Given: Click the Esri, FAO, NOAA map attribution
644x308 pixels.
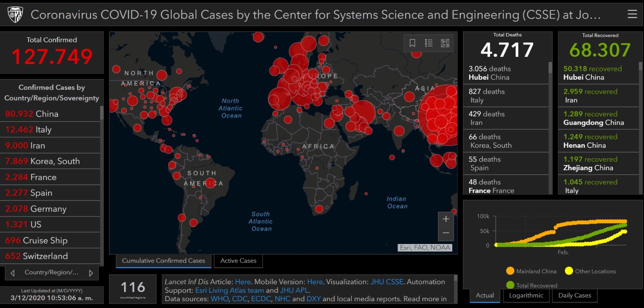Looking at the screenshot, I should [x=425, y=248].
